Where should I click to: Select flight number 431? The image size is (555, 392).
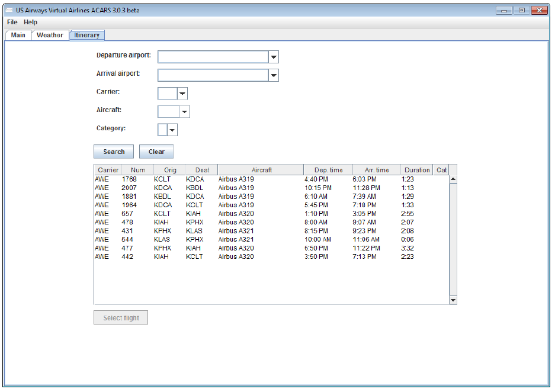coord(127,231)
